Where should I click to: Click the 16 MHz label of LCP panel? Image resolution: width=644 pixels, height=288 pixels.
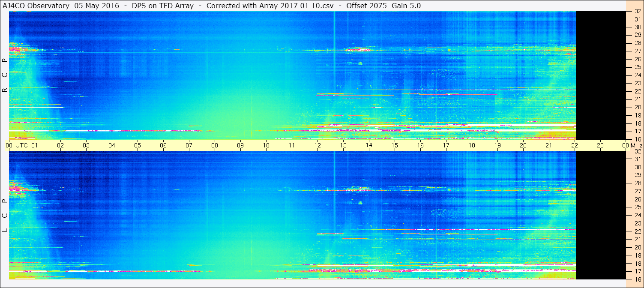(x=637, y=279)
